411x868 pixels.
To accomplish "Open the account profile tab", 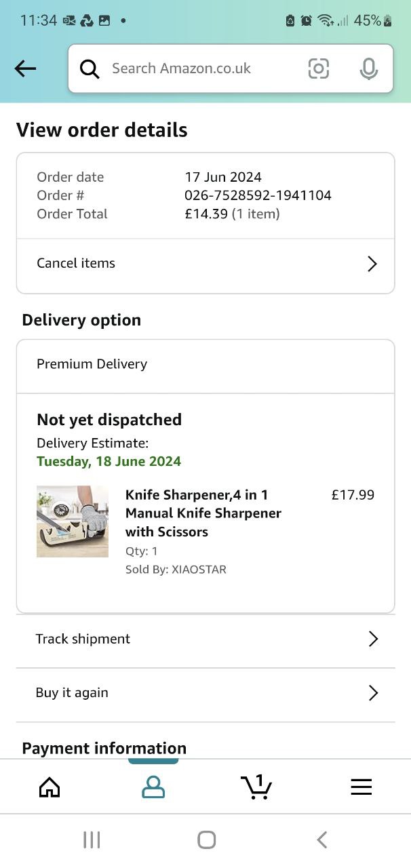I will tap(153, 787).
